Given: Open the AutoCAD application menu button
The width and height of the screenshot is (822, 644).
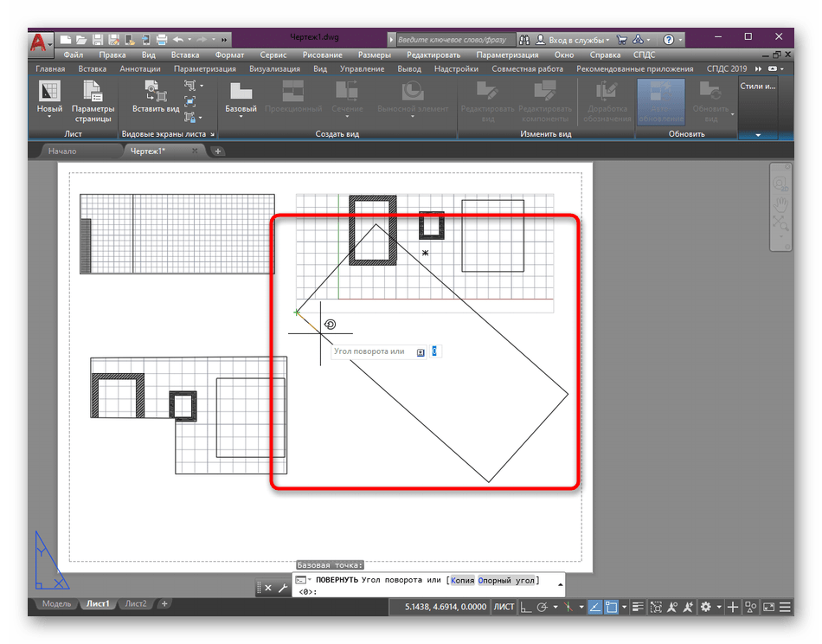Looking at the screenshot, I should click(x=41, y=42).
